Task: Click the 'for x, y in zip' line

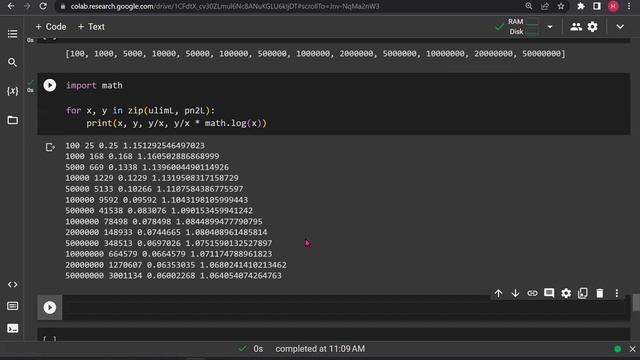Action: click(x=140, y=111)
